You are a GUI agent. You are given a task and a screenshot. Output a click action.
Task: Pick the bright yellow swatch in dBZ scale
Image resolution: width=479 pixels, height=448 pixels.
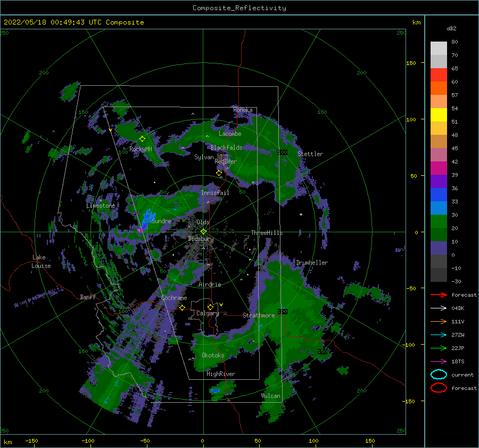(439, 115)
